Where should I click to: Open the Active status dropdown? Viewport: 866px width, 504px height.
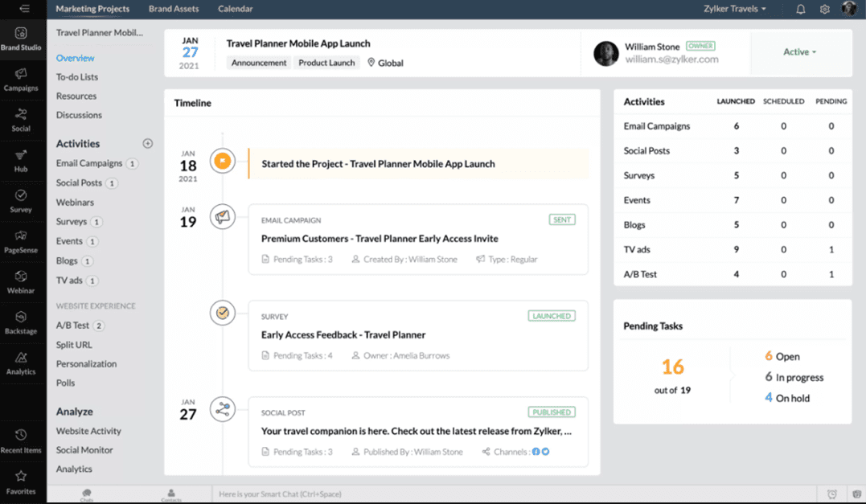799,52
